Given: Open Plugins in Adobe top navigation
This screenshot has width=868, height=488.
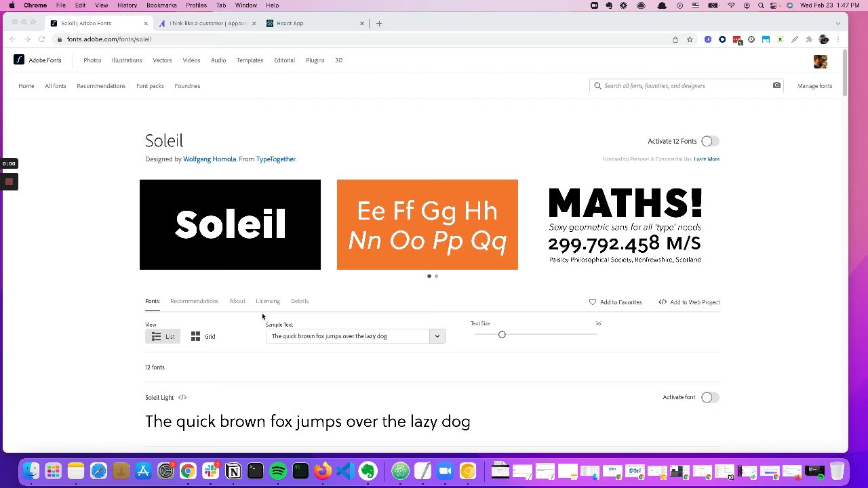Looking at the screenshot, I should click(x=315, y=60).
